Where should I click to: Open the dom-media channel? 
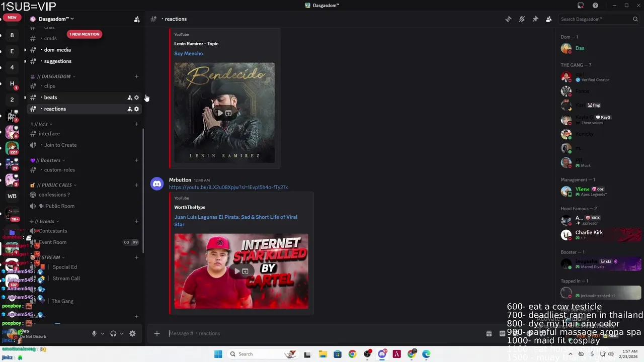point(57,50)
